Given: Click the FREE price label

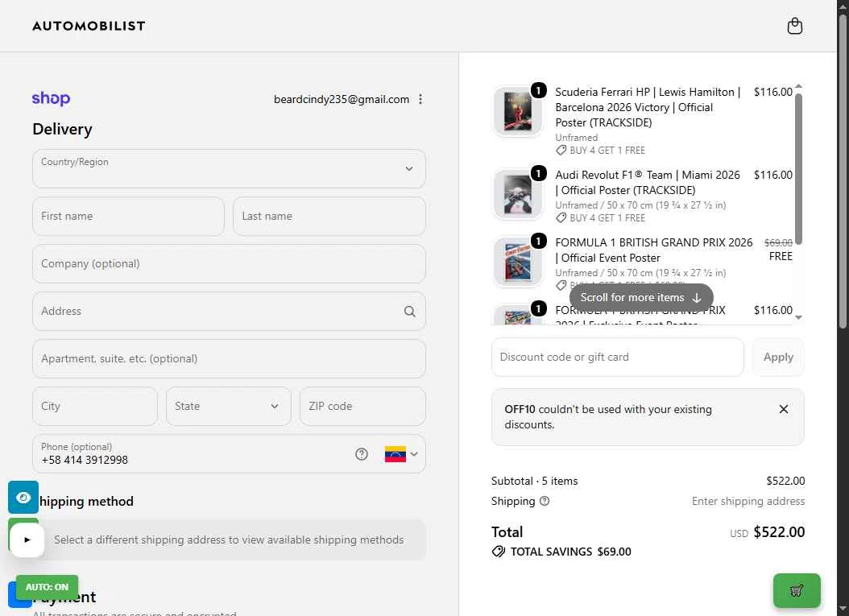Looking at the screenshot, I should click(x=781, y=257).
